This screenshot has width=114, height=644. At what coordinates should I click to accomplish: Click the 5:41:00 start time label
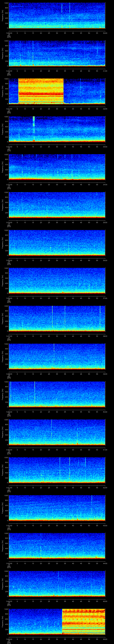[x=9, y=488]
